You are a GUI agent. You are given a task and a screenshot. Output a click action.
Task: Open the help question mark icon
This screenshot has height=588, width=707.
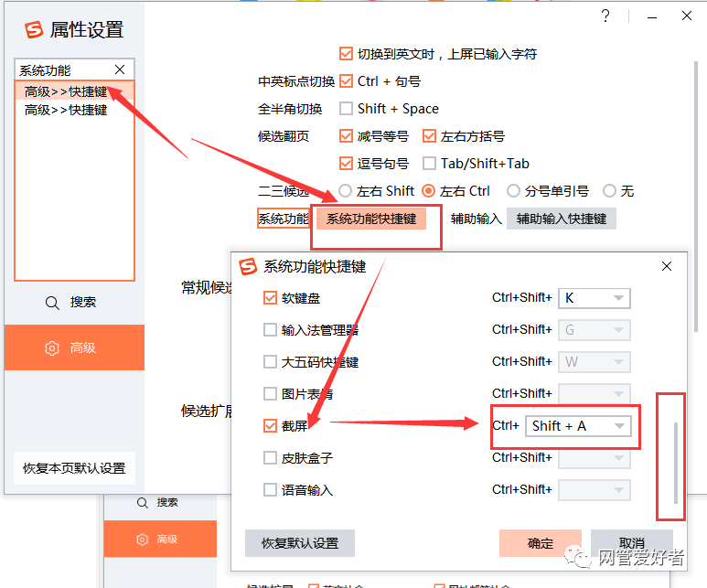(605, 16)
